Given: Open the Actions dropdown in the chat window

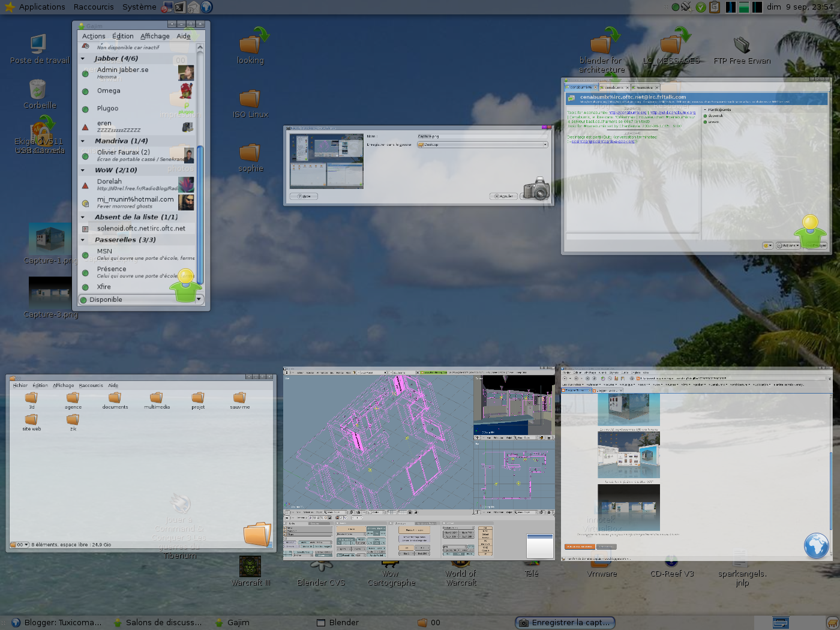Looking at the screenshot, I should [788, 245].
